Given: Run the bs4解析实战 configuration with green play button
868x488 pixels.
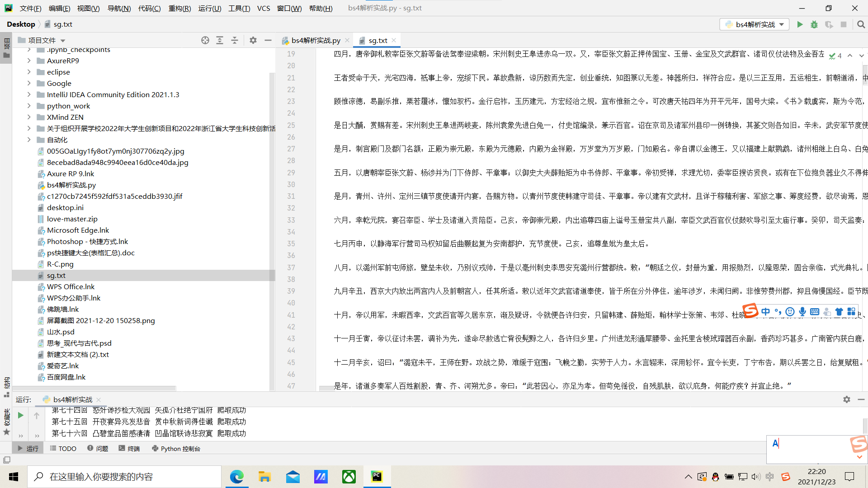Looking at the screenshot, I should [x=800, y=24].
